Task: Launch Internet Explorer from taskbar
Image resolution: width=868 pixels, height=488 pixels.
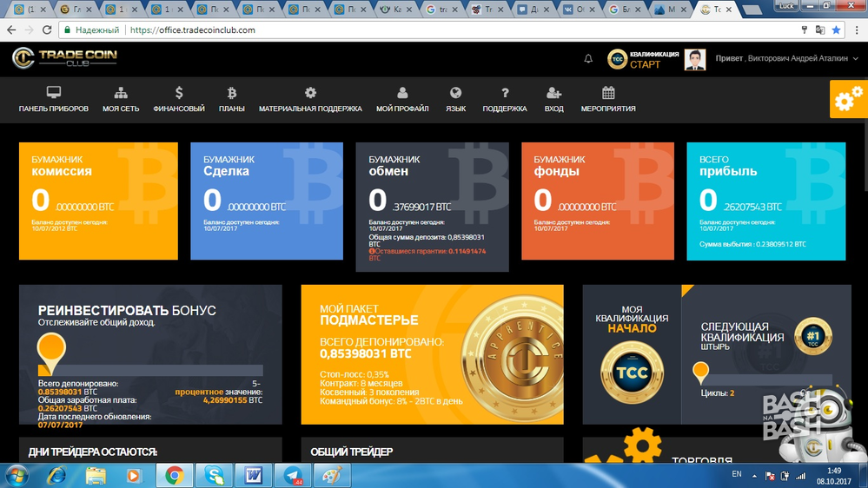Action: 56,475
